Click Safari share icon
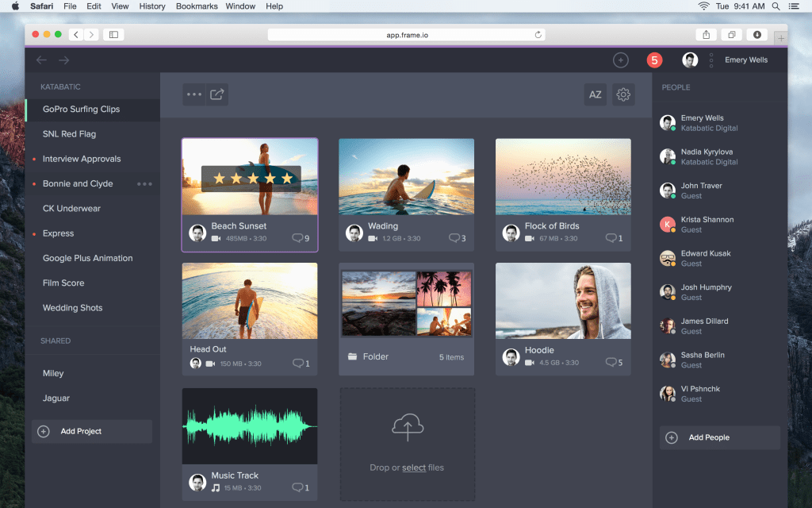812x508 pixels. coord(706,35)
